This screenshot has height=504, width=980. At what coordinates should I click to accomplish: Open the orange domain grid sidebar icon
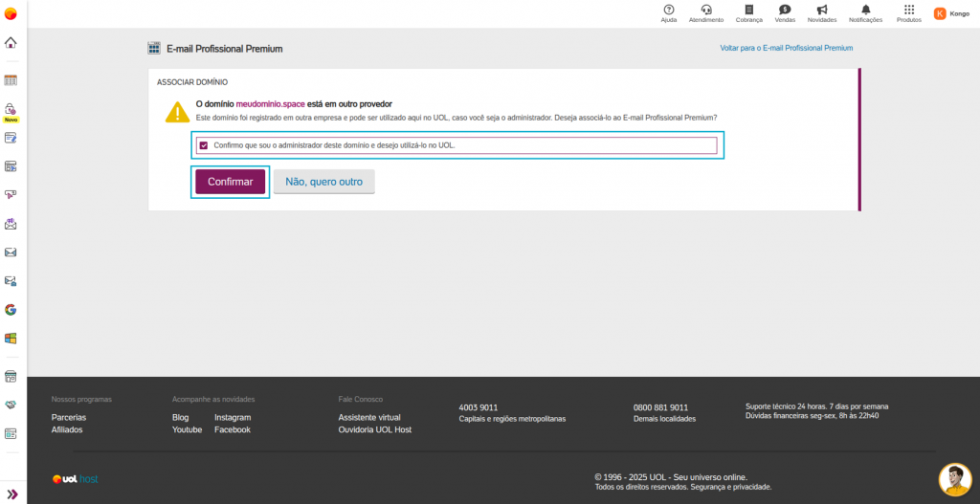pos(11,80)
